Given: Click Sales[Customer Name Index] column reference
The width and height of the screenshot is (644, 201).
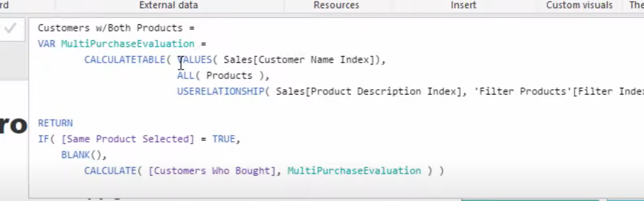Looking at the screenshot, I should click(299, 60).
